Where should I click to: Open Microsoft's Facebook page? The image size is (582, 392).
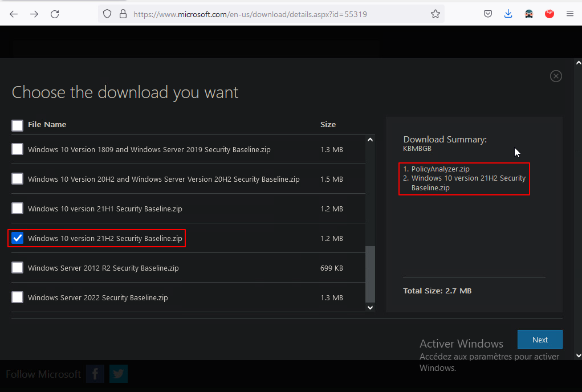coord(95,374)
